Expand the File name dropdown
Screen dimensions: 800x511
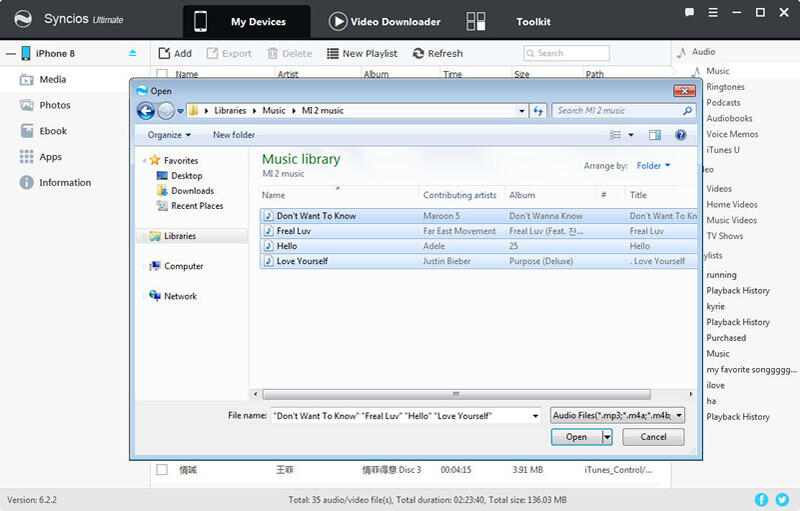pos(535,416)
